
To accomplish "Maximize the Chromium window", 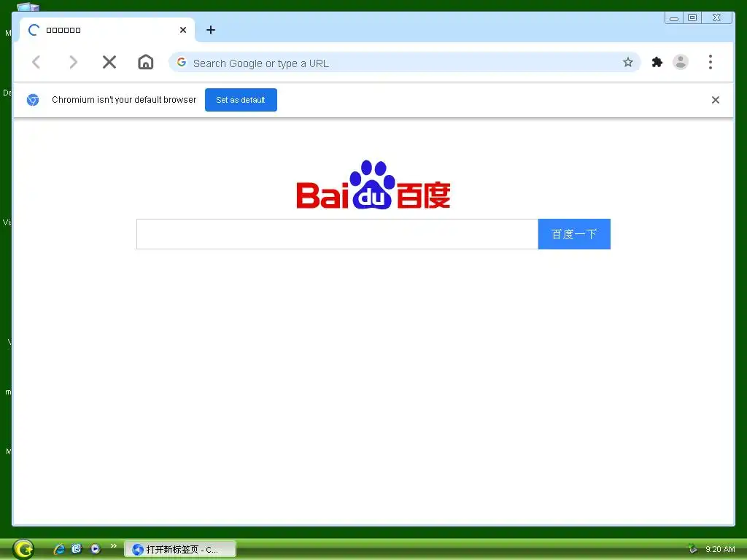I will tap(692, 18).
